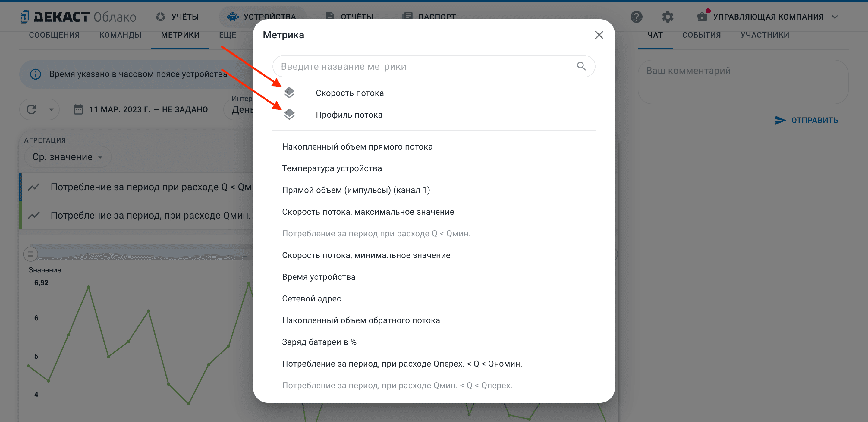Viewport: 868px width, 422px height.
Task: Close the Метрика dialog
Action: coord(599,35)
